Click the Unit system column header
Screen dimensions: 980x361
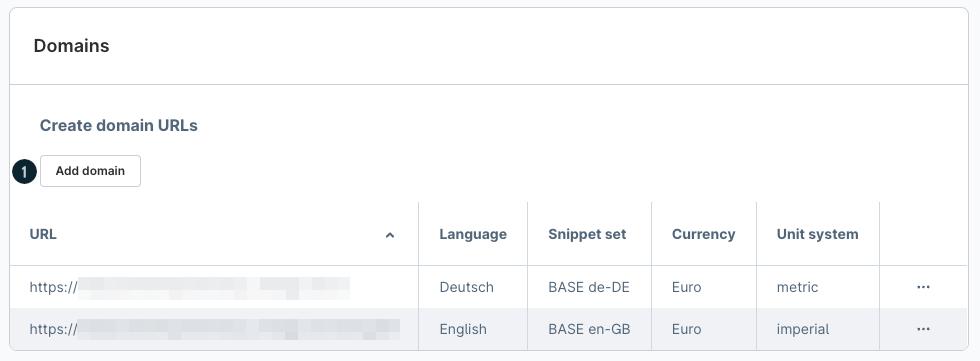(818, 234)
